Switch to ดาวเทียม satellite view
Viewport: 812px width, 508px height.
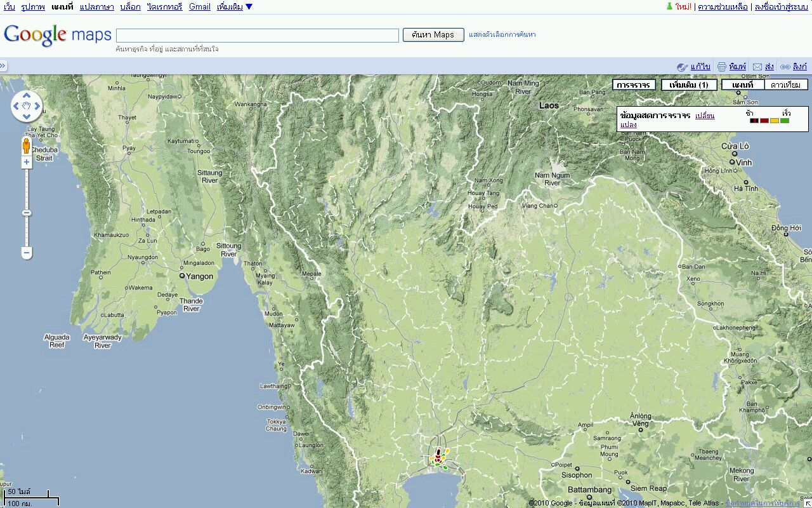(785, 85)
